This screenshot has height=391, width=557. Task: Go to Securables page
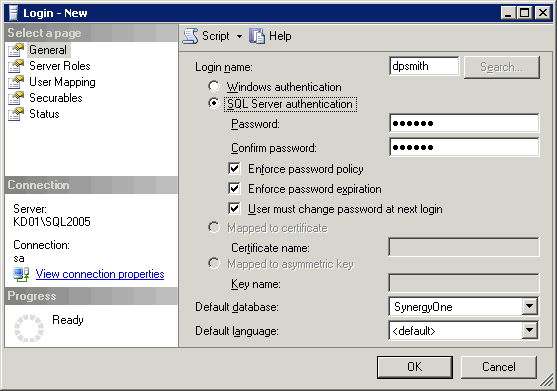[56, 98]
